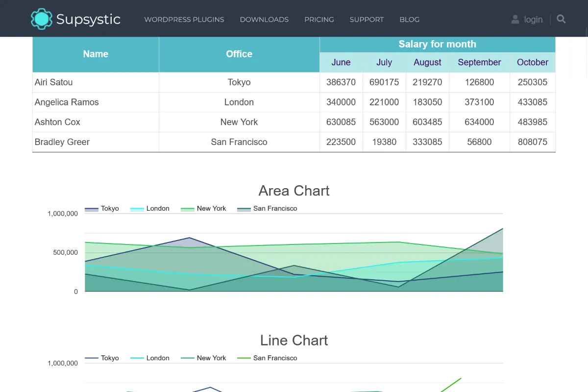Image resolution: width=588 pixels, height=392 pixels.
Task: Visit the Blog link
Action: tap(409, 20)
